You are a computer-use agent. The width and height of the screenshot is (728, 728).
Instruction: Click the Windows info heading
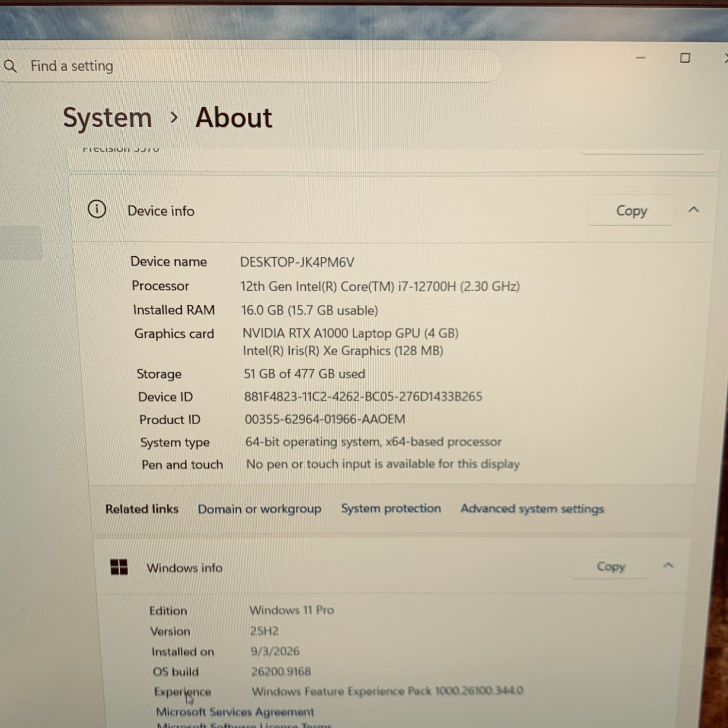[x=184, y=568]
